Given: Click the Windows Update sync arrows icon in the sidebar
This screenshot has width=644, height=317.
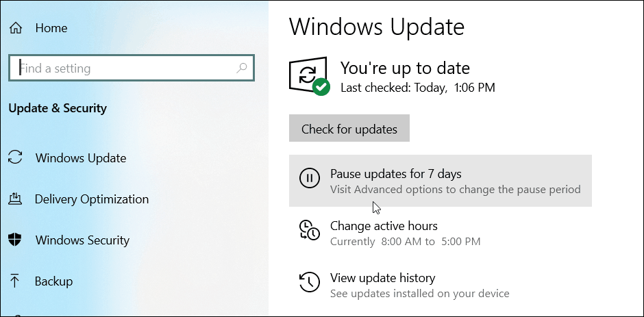Looking at the screenshot, I should tap(15, 157).
